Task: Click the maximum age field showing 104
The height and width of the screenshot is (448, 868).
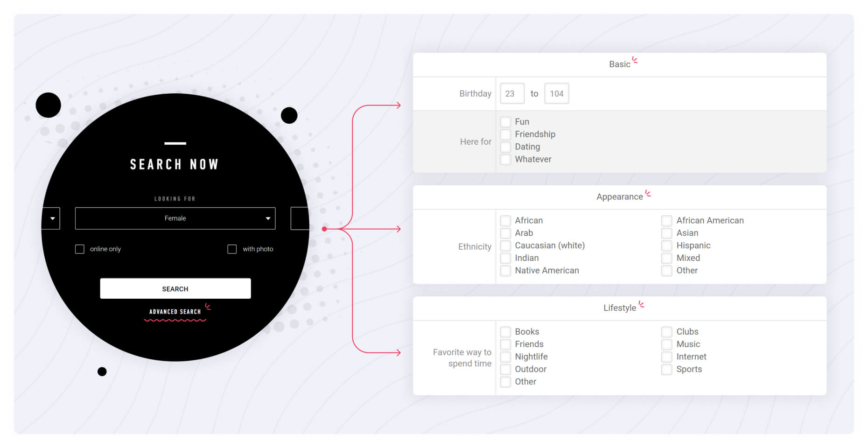Action: tap(556, 94)
